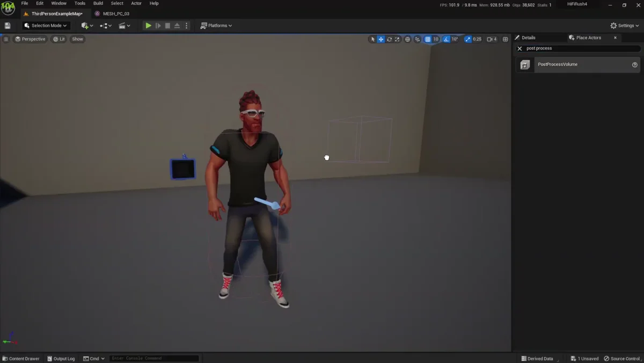Clear the post process search with X

pos(519,48)
